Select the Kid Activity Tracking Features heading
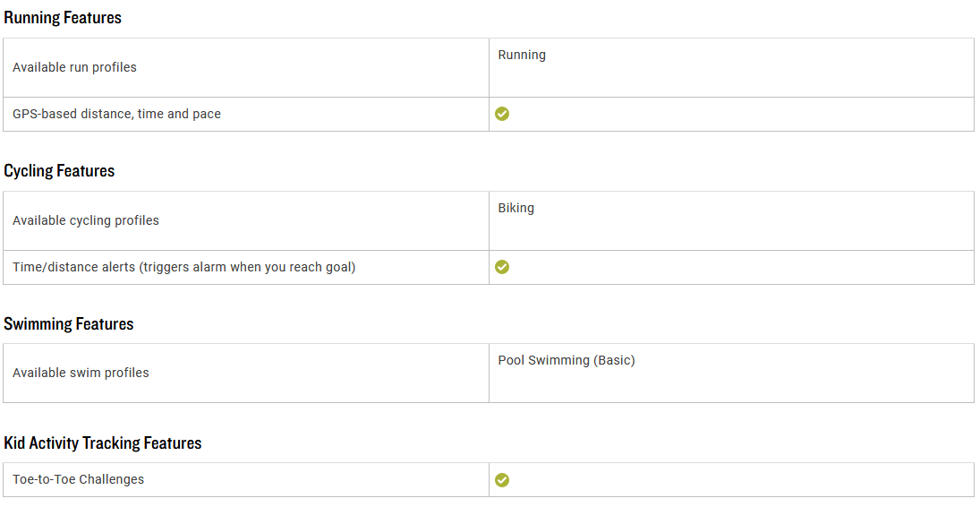 (x=103, y=443)
